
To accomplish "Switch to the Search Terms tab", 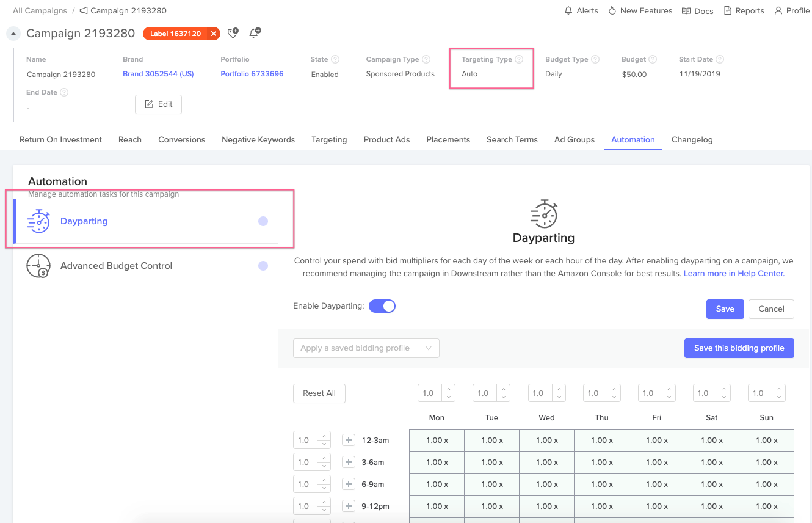I will coord(512,139).
